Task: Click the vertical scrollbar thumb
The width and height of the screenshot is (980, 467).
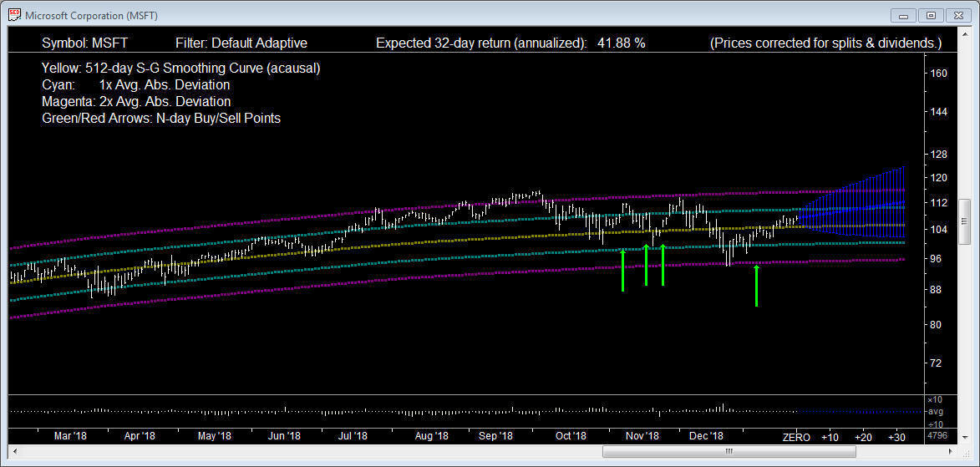Action: [x=964, y=221]
